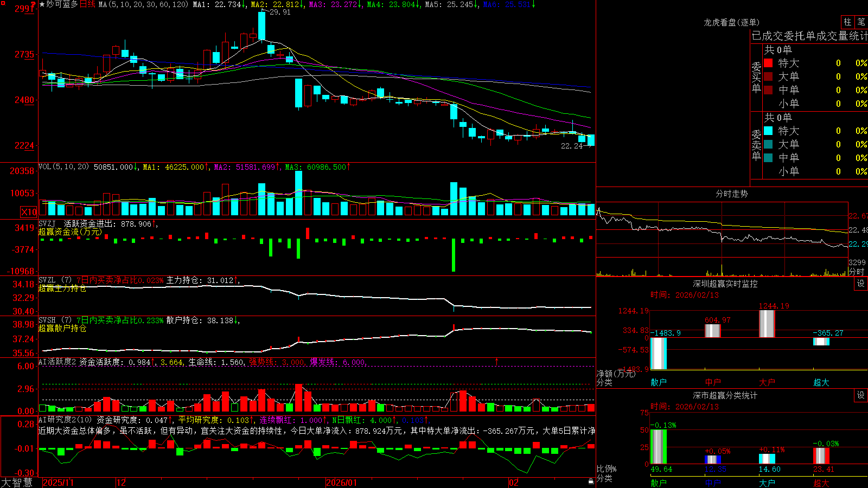Click the 大智慧 logo at the bottom left

17,483
